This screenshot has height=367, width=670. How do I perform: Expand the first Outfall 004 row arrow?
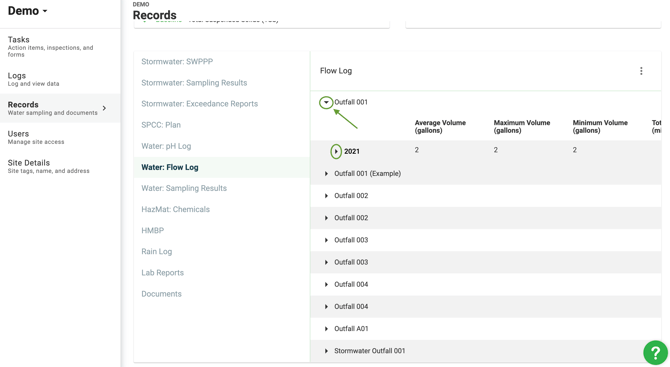tap(326, 284)
